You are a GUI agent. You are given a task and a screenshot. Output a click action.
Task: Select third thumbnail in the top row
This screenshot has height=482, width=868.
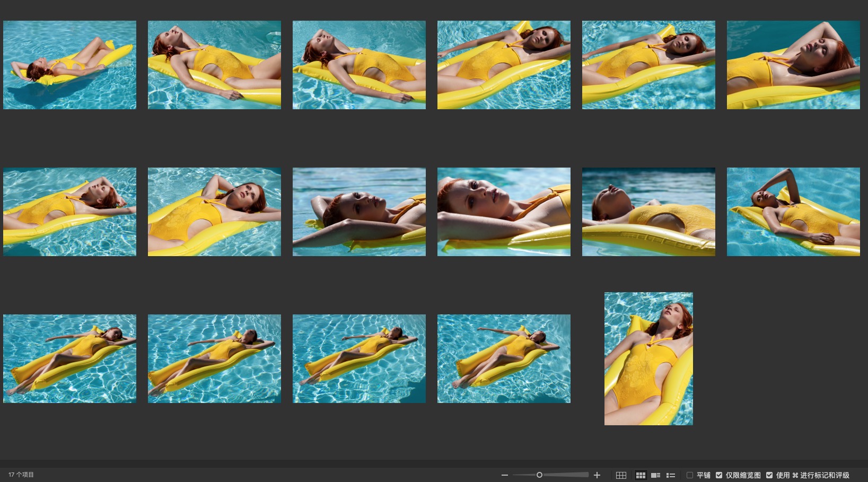pos(359,65)
